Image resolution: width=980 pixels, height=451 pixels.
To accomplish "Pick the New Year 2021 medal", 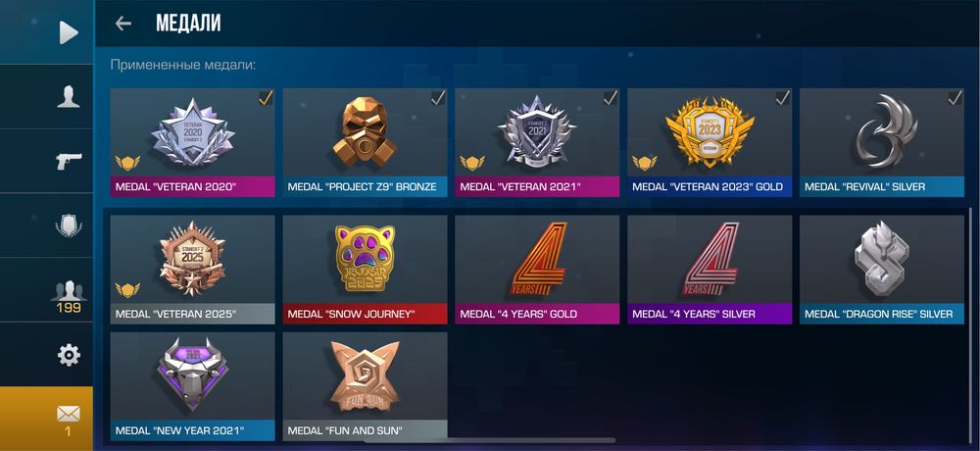I will [x=192, y=386].
